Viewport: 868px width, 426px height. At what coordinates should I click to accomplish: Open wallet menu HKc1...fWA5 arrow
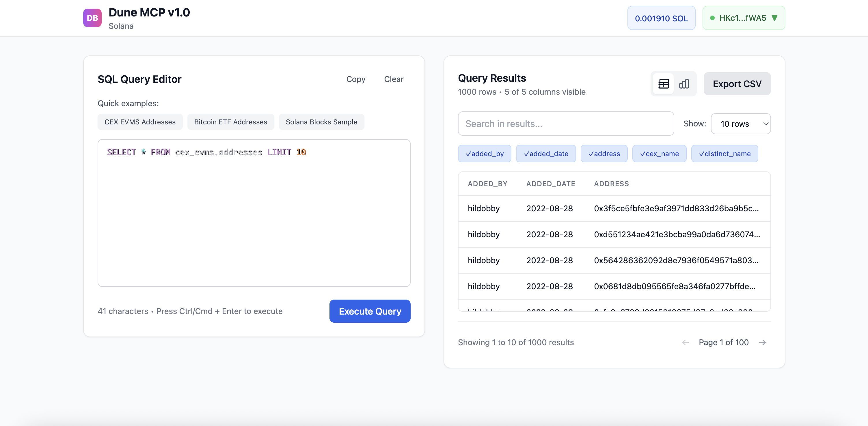point(774,18)
